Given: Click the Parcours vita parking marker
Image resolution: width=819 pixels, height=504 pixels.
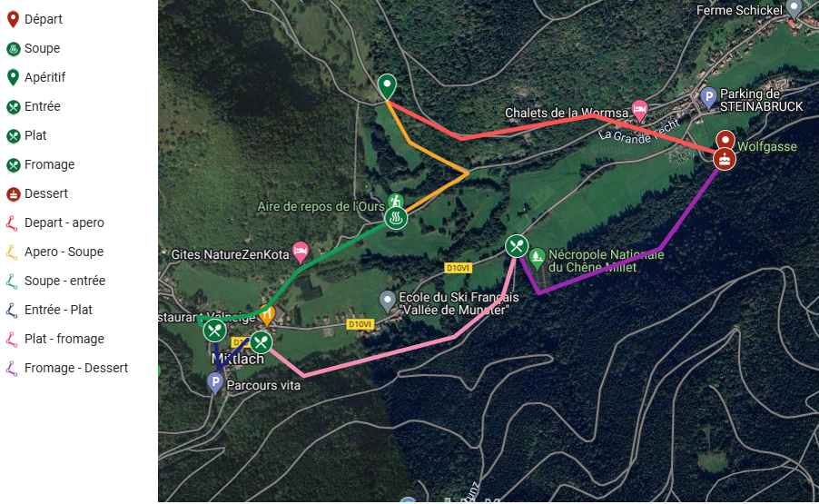Looking at the screenshot, I should click(214, 383).
